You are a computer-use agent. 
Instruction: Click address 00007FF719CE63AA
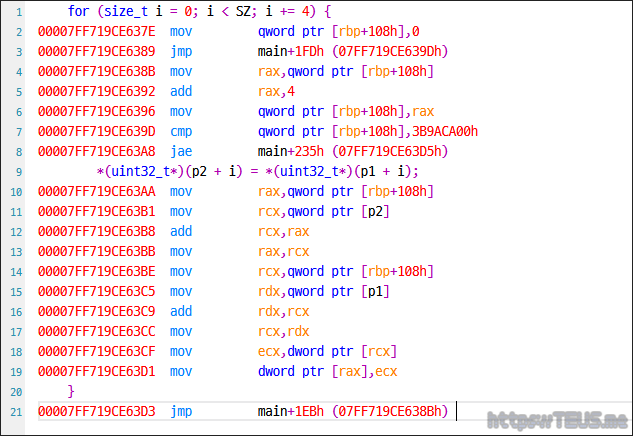click(96, 191)
